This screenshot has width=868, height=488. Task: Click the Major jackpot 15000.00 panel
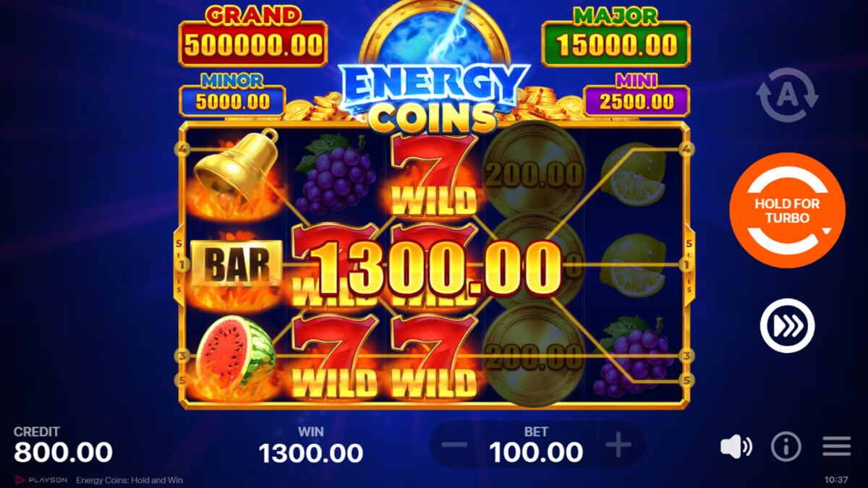(x=616, y=44)
